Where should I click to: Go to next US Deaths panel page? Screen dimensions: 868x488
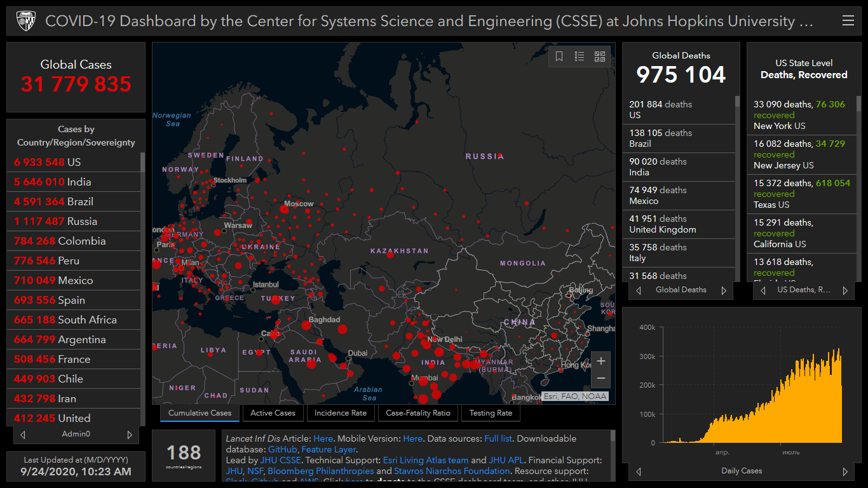coord(844,290)
